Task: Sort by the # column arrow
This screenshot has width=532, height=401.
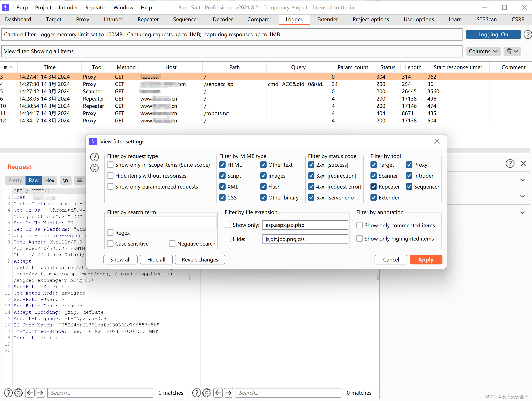Action: pyautogui.click(x=11, y=67)
